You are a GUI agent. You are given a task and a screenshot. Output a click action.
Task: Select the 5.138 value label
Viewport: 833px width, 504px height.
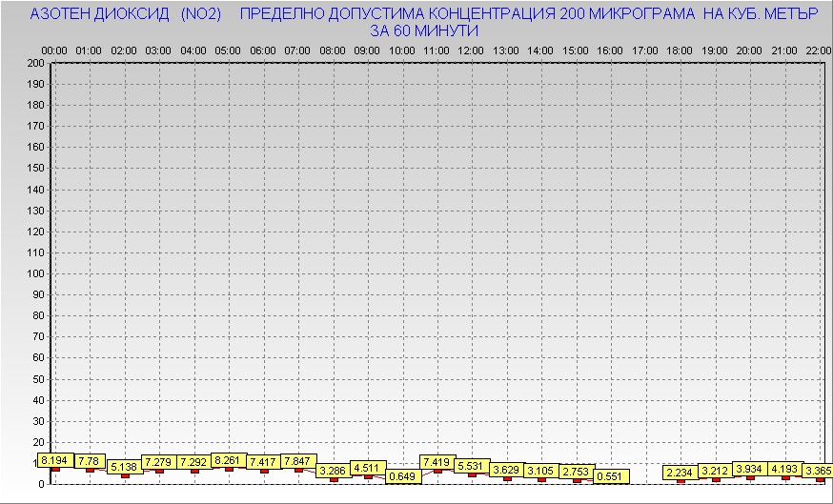pos(124,467)
